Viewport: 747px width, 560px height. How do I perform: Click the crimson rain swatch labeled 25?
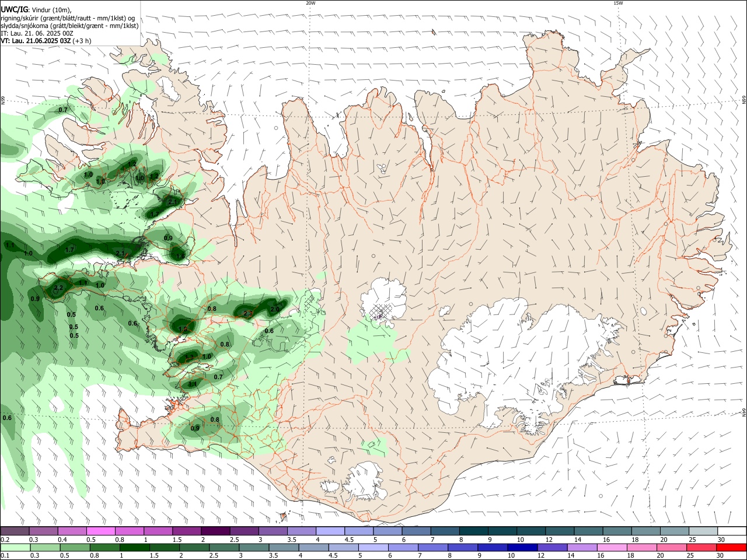(701, 548)
